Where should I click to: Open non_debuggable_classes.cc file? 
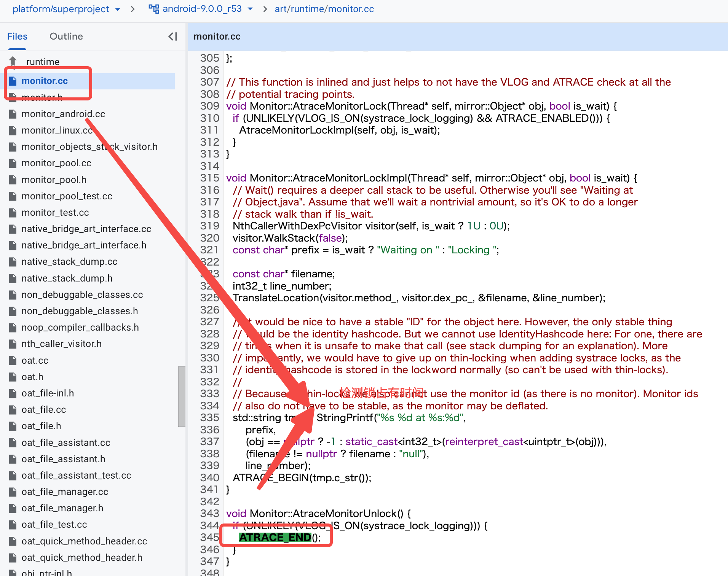(x=82, y=294)
